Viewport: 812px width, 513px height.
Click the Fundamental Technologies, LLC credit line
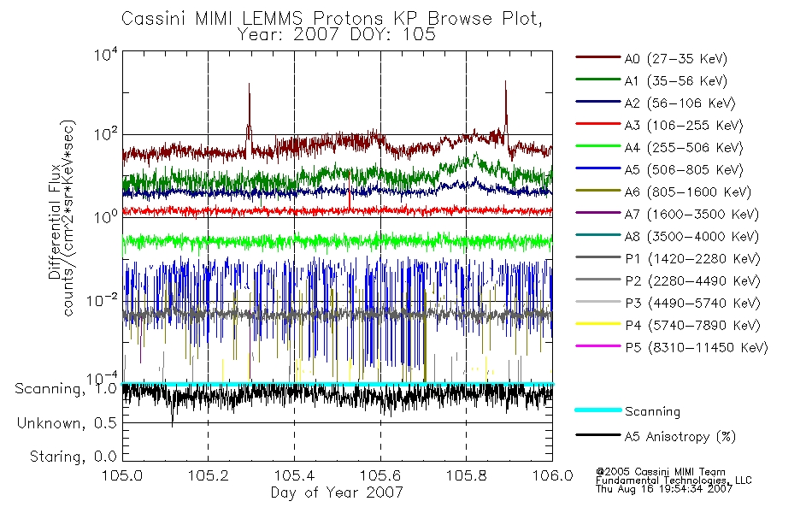click(674, 481)
